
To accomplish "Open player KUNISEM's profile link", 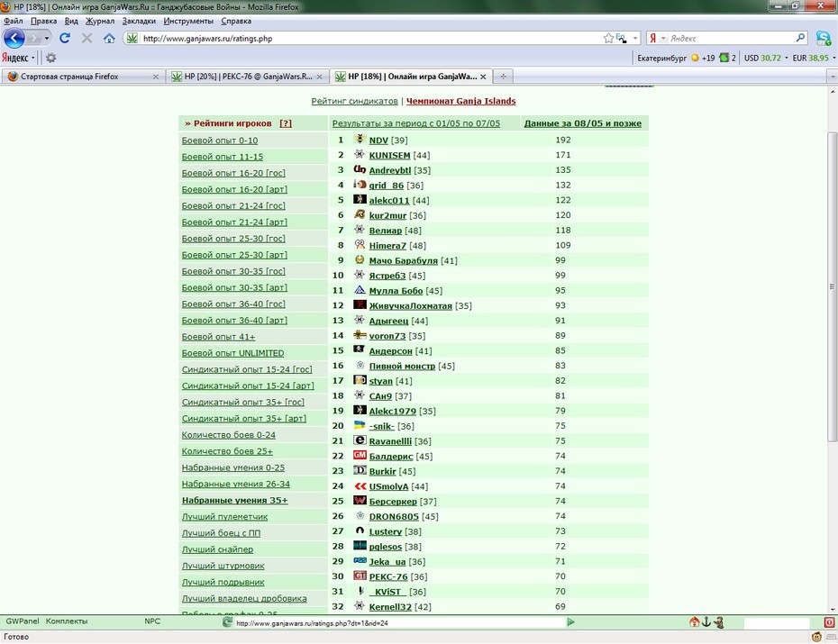I will coord(389,156).
